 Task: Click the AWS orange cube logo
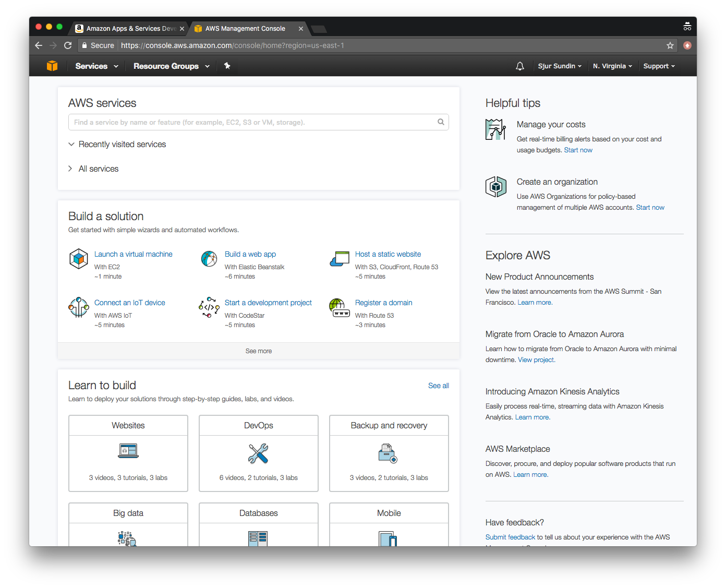click(52, 66)
